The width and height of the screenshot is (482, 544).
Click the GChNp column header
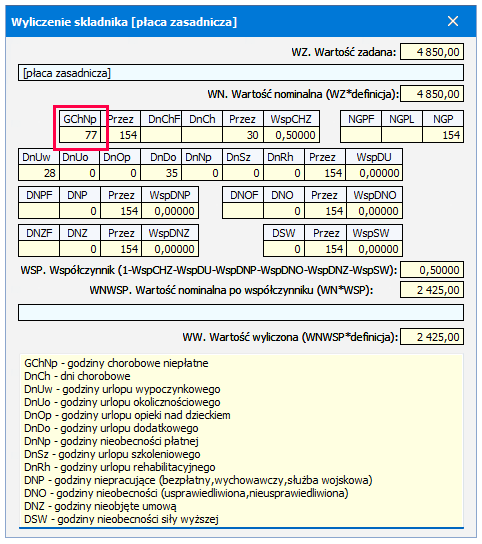(x=80, y=119)
